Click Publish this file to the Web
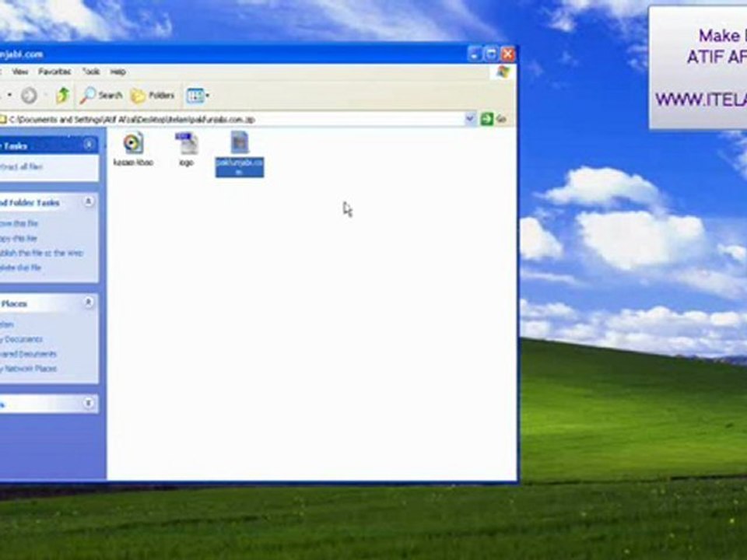Viewport: 747px width, 560px height. click(x=41, y=253)
